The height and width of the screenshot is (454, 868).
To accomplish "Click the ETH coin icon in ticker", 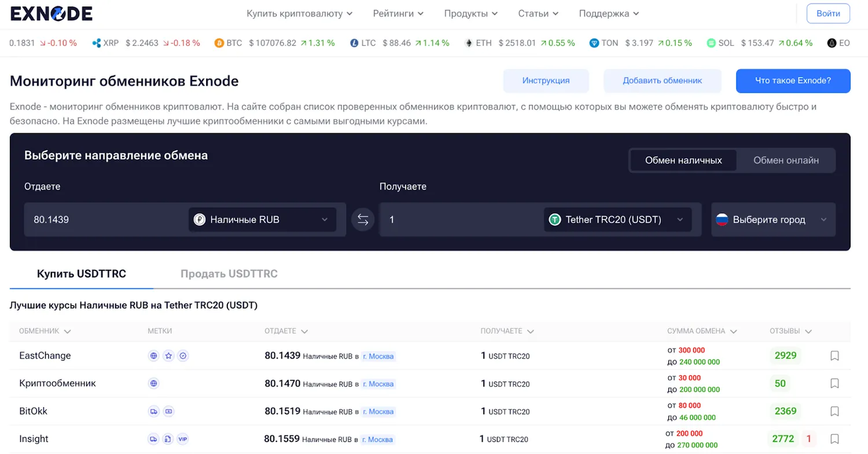I will [x=469, y=43].
